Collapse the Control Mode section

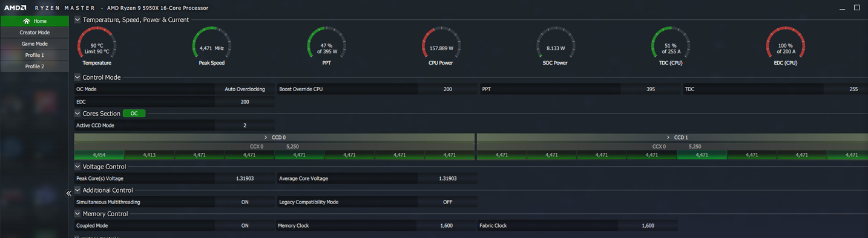tap(77, 77)
